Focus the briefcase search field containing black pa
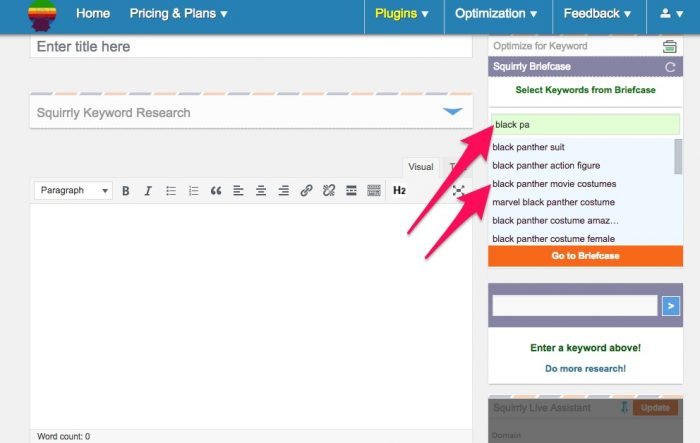Viewport: 700px width, 443px height. [585, 125]
